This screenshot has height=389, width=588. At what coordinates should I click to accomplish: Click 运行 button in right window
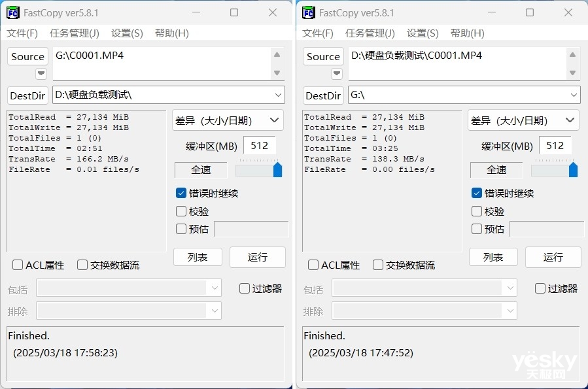click(x=553, y=257)
